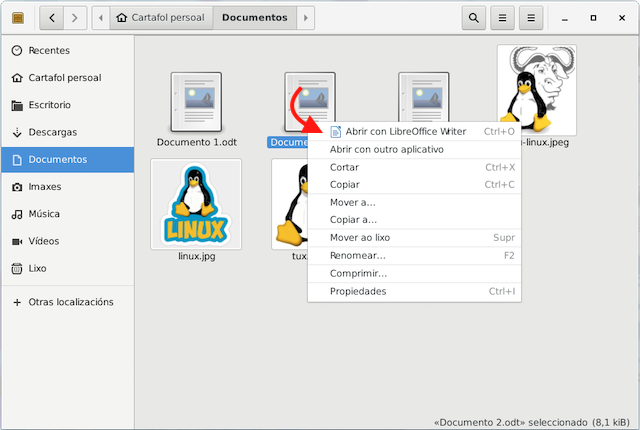Choose Abrir con LibreOffice Writer
640x430 pixels.
click(x=405, y=131)
